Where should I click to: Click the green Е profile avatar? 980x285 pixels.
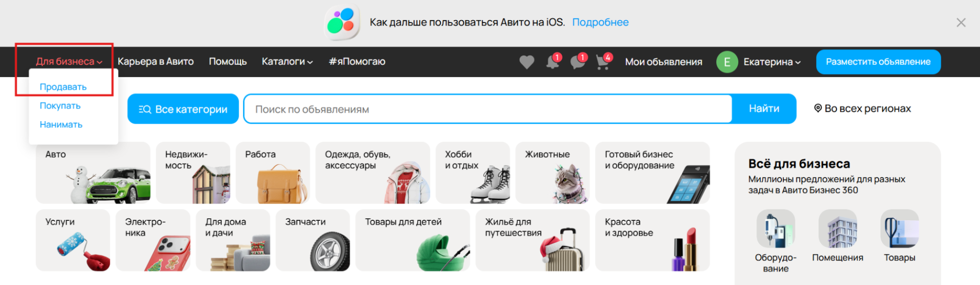click(x=727, y=62)
